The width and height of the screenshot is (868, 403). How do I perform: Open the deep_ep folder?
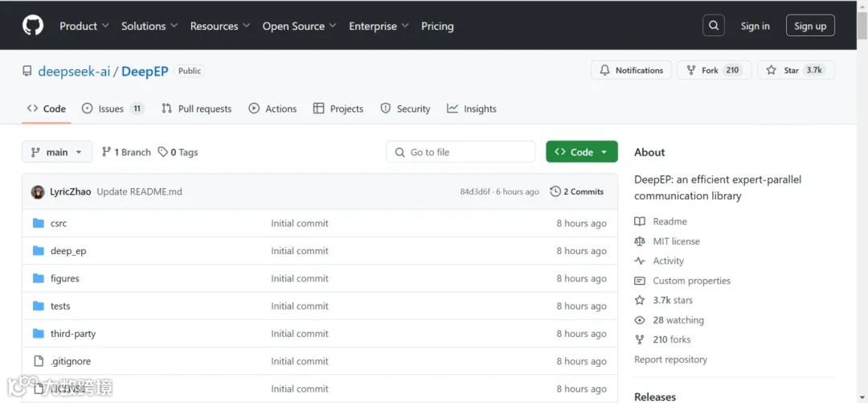coord(68,251)
